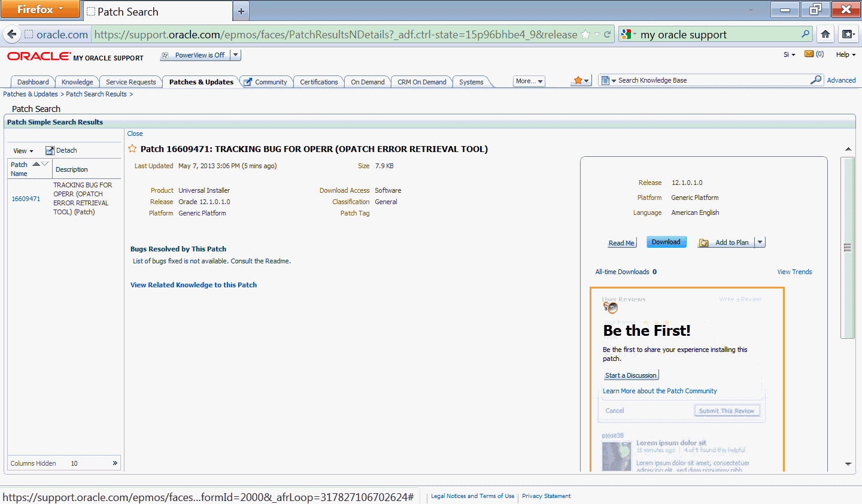The width and height of the screenshot is (862, 504).
Task: Bookmark this page with the URL bar star
Action: [x=586, y=35]
